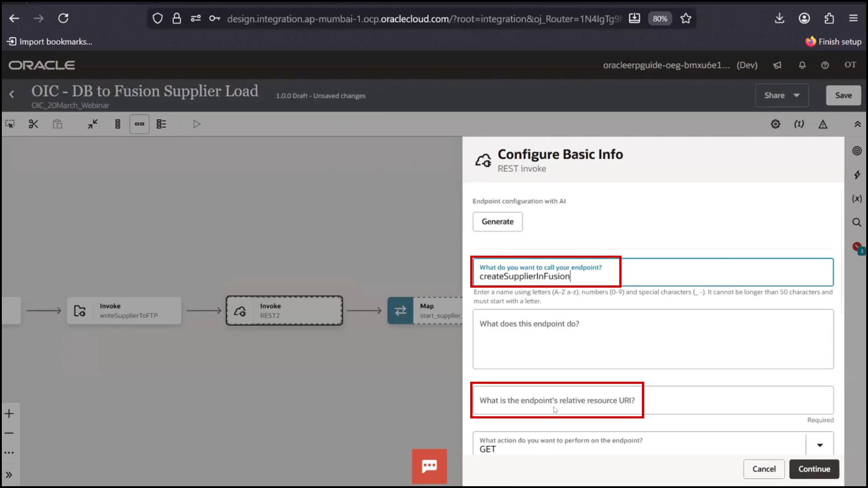Screen dimensions: 868x488
Task: Click relative resource URI field
Action: click(x=653, y=400)
